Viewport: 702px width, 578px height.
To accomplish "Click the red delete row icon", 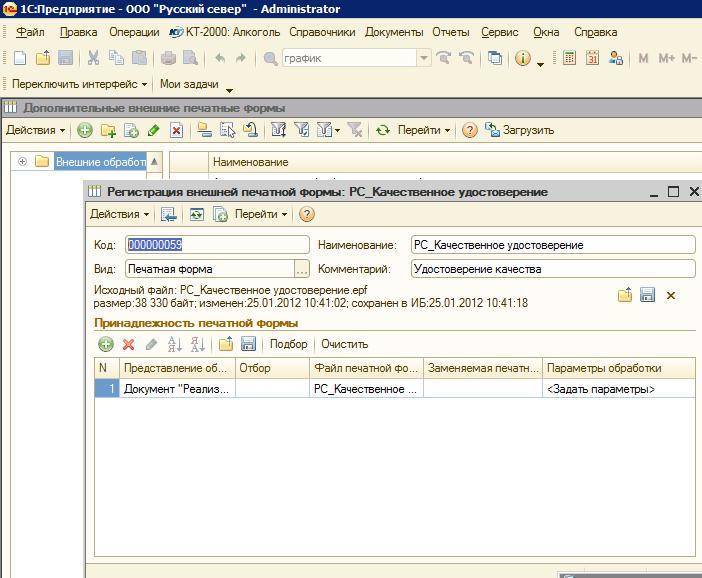I will click(x=128, y=344).
